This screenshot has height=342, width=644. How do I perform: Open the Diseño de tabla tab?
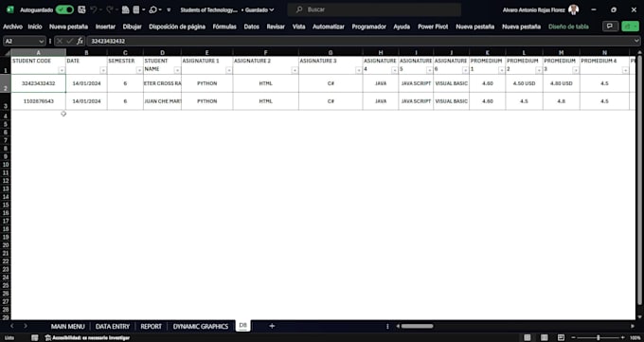tap(568, 27)
